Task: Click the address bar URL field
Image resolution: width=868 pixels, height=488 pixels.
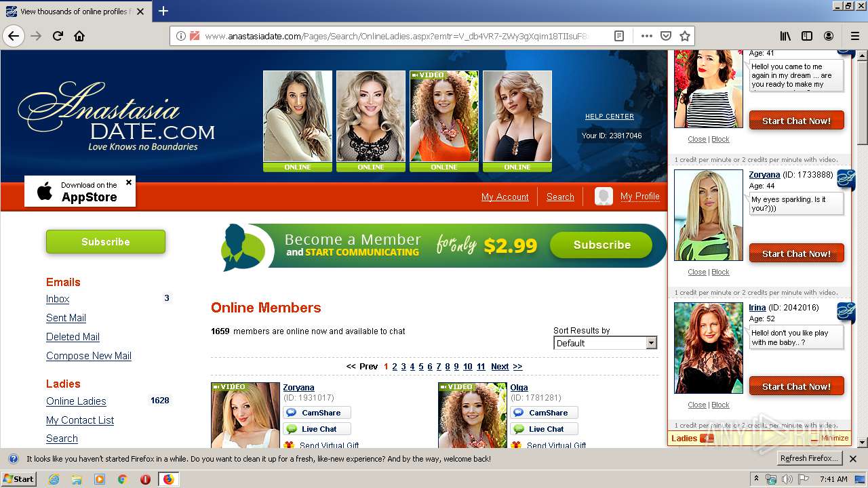Action: click(x=397, y=36)
